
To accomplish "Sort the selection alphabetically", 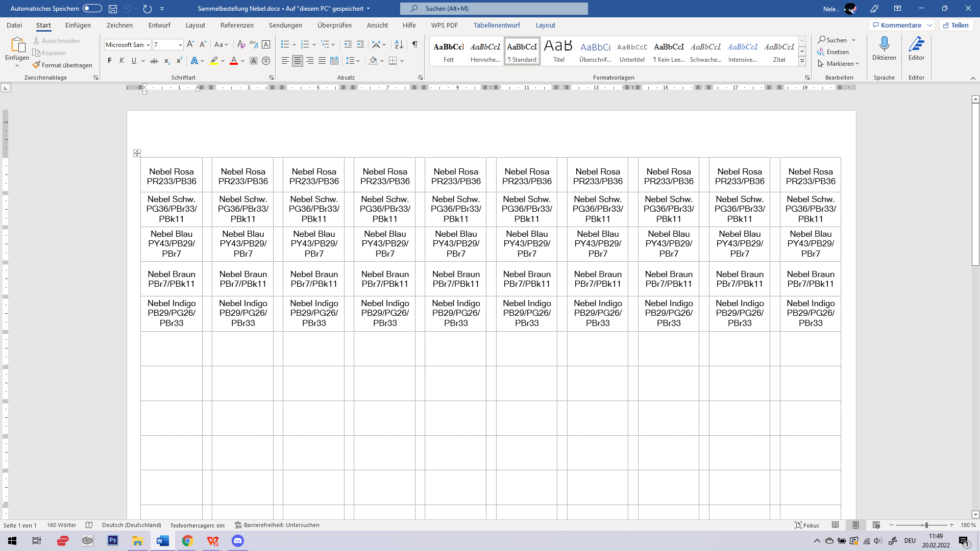I will pos(399,45).
